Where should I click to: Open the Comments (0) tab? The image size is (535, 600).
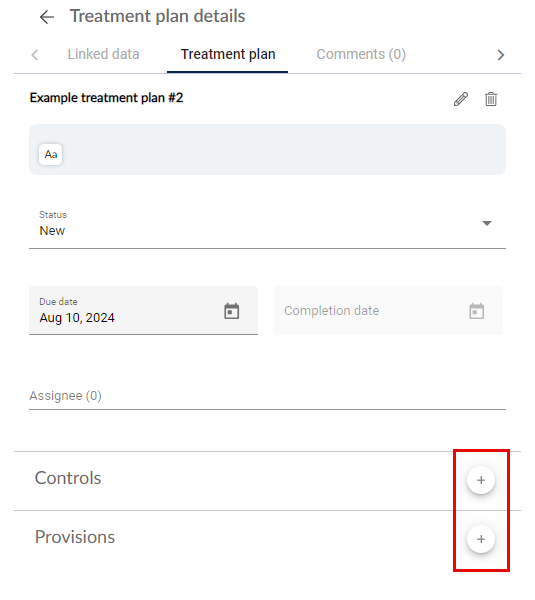click(x=361, y=54)
